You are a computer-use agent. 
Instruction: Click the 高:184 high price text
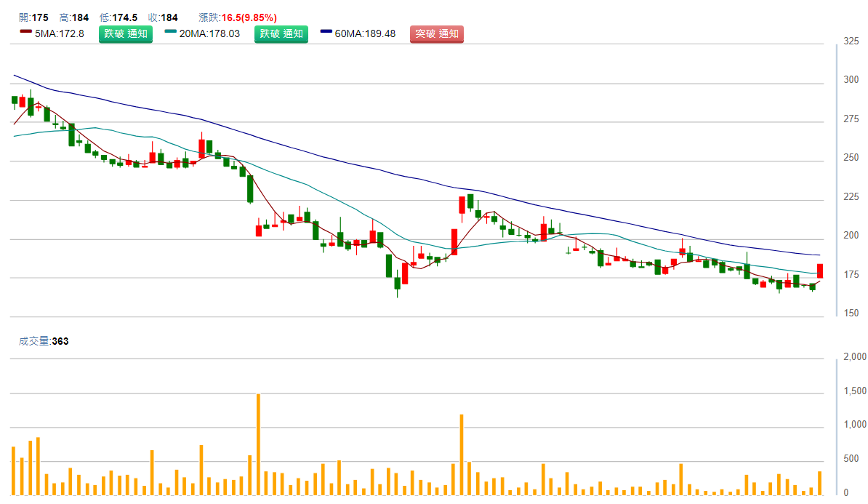(x=74, y=17)
